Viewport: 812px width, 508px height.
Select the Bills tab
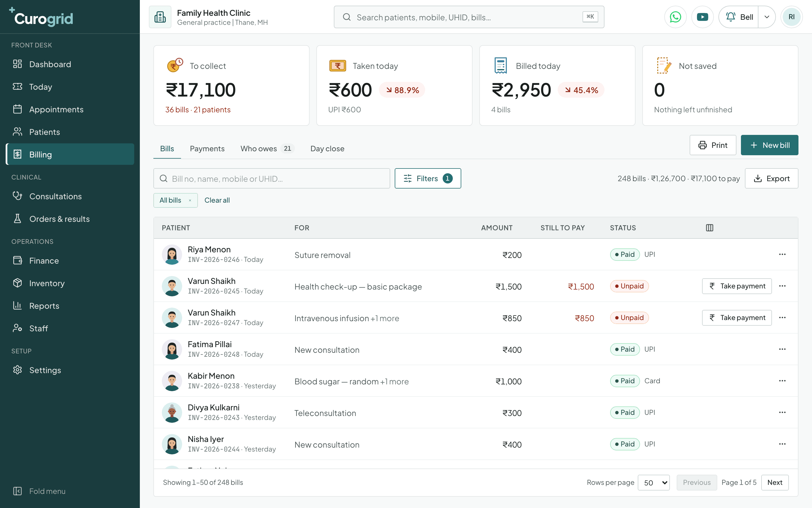point(167,148)
